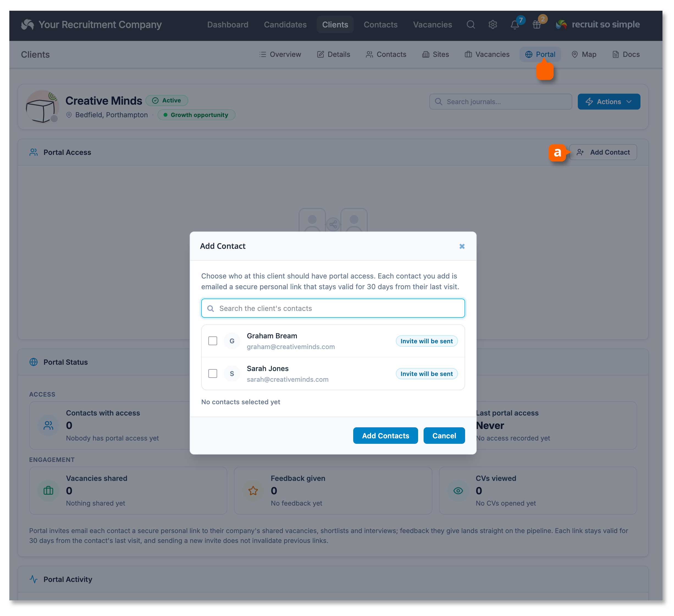Go to Candidates in the top navigation
The image size is (674, 616).
tap(285, 24)
